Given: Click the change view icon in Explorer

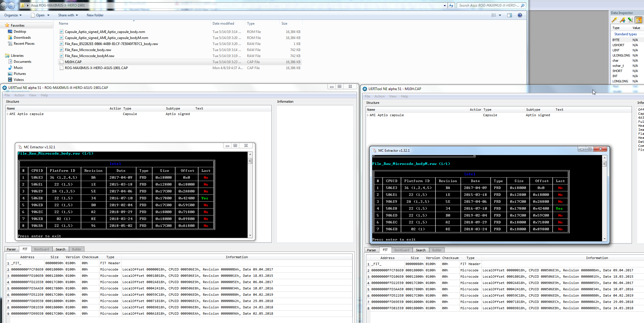Looking at the screenshot, I should (494, 15).
